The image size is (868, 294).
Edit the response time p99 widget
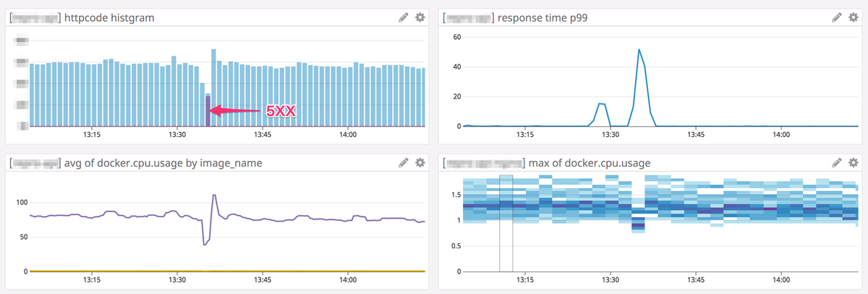click(x=838, y=17)
